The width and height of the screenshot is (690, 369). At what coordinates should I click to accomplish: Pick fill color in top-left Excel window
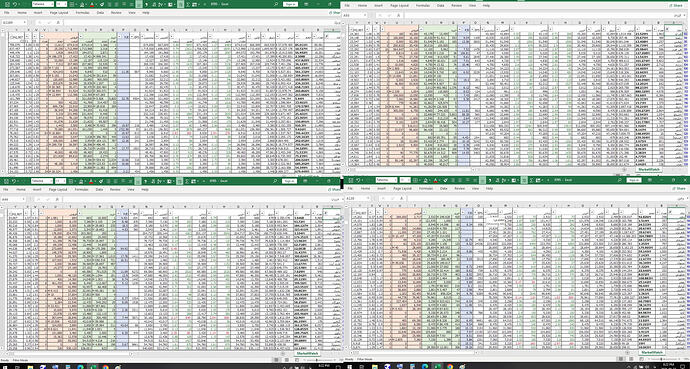pos(82,4)
